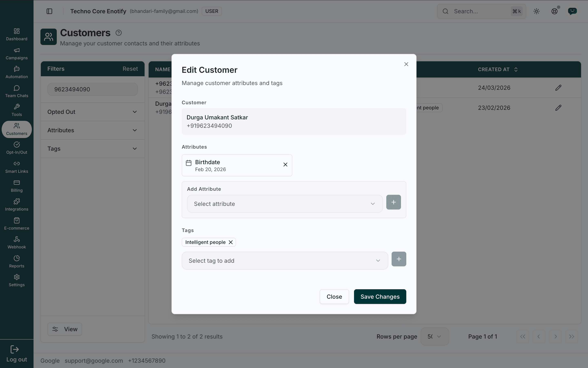Log out of the account
The width and height of the screenshot is (588, 368).
click(x=17, y=354)
